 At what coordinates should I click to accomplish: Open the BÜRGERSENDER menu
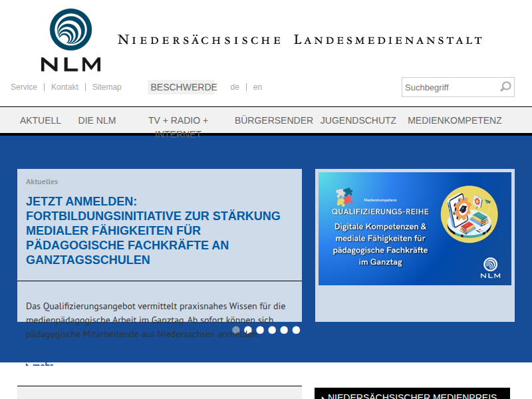(x=274, y=120)
